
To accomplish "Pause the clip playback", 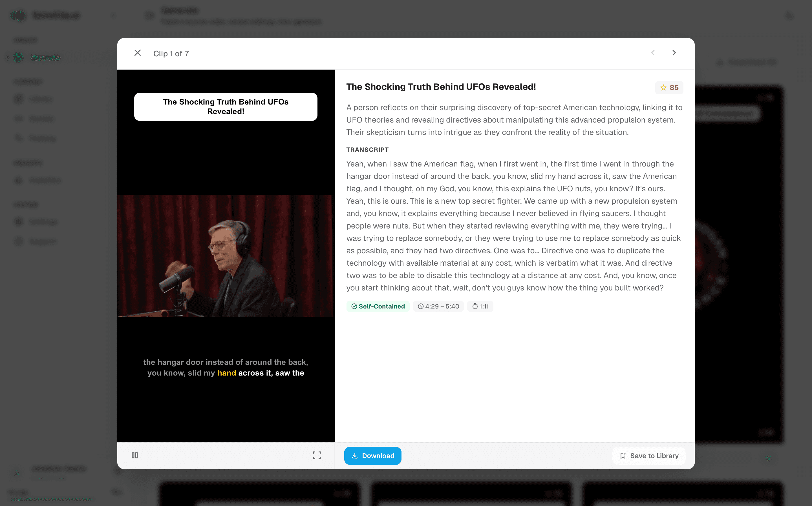I will point(134,455).
